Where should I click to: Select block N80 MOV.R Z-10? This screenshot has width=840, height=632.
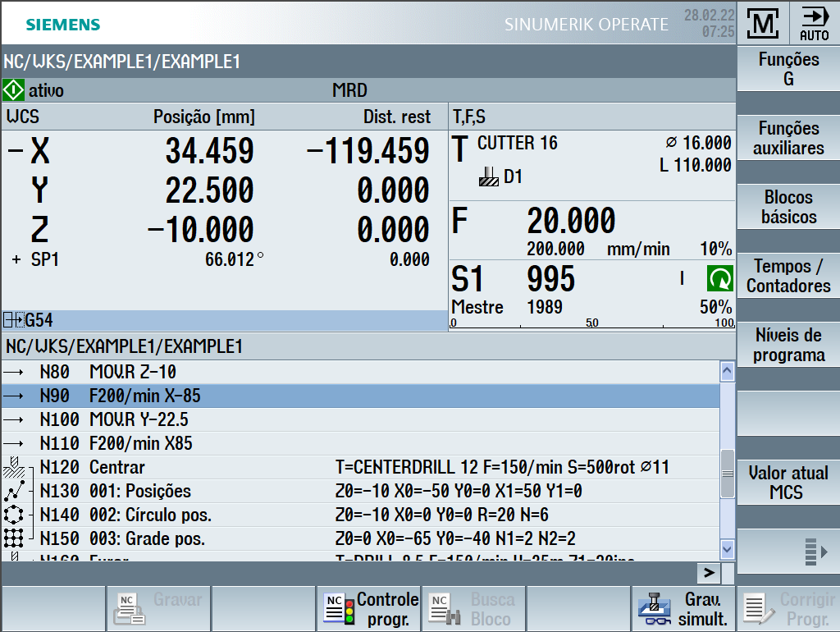pyautogui.click(x=361, y=372)
